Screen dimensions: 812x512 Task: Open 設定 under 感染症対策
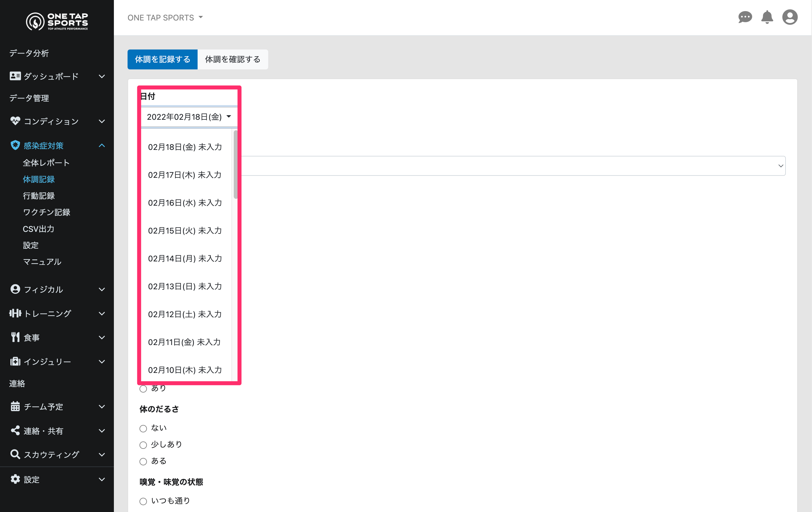tap(31, 245)
